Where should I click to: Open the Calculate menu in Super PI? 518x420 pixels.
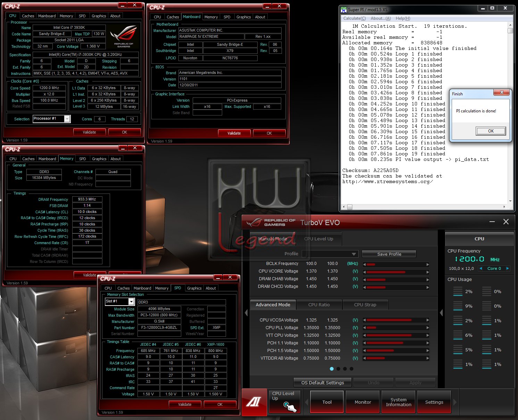pos(354,18)
